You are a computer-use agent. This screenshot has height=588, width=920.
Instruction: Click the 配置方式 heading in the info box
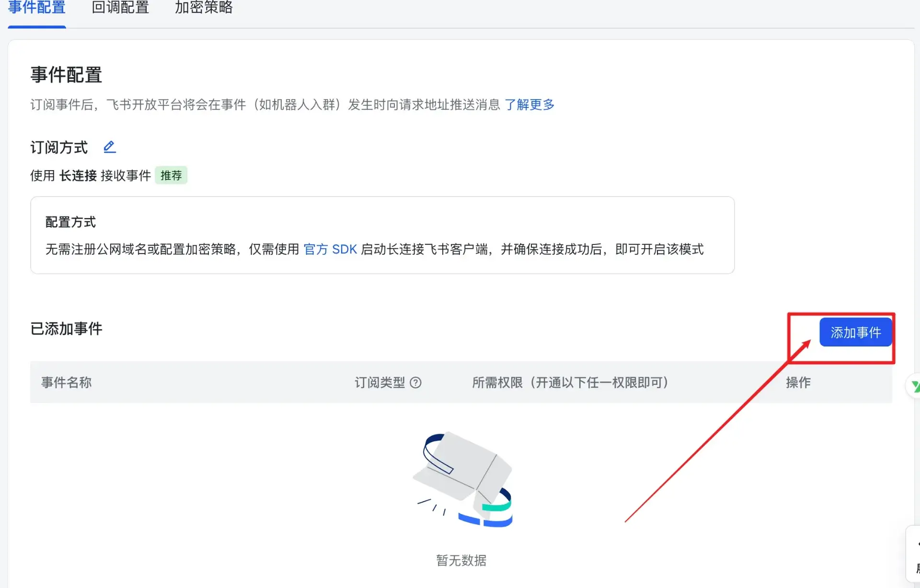pyautogui.click(x=70, y=222)
